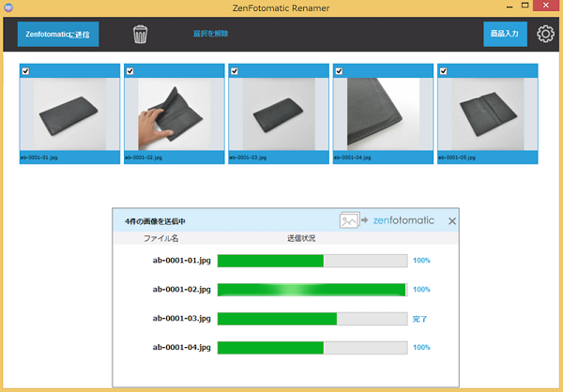Maximize the ZenFotomatic Renamer window

[525, 6]
